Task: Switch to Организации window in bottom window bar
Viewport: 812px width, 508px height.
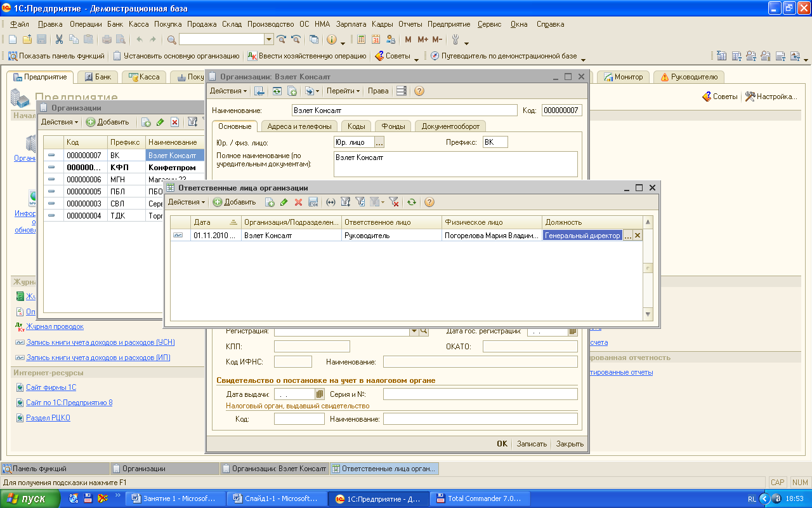Action: pos(164,469)
